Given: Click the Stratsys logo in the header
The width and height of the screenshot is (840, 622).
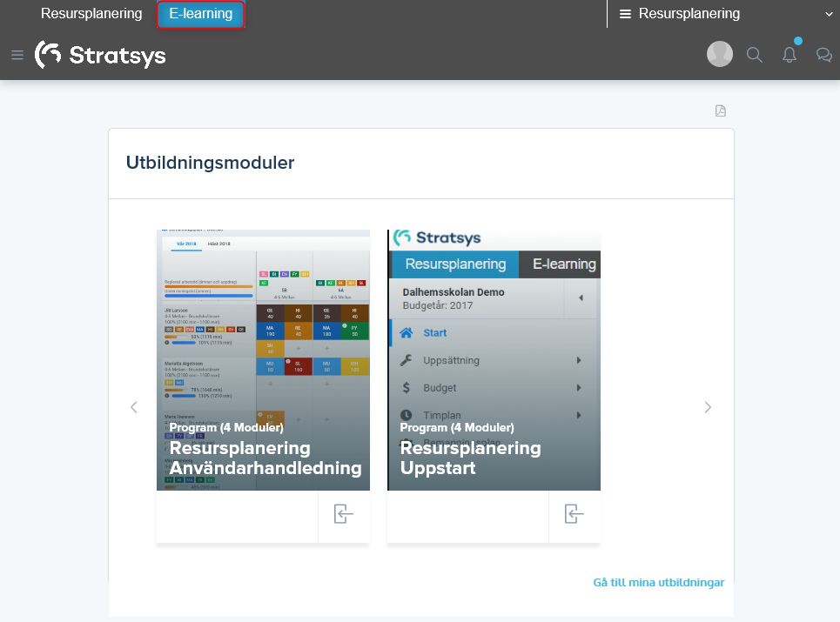Looking at the screenshot, I should pos(100,55).
